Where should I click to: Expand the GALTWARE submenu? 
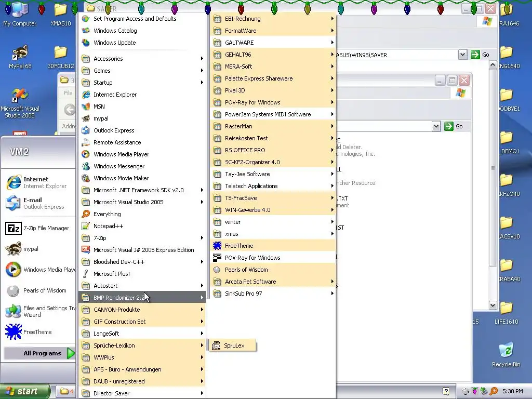click(273, 43)
